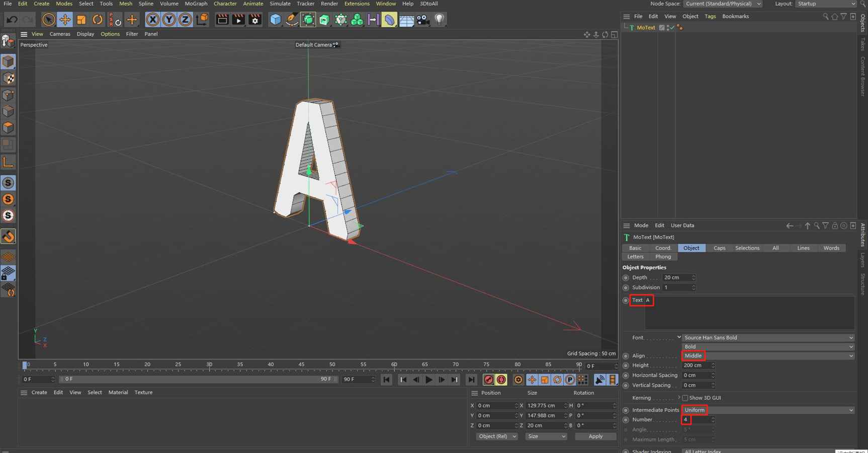868x453 pixels.
Task: Open the Phong tab
Action: point(663,257)
